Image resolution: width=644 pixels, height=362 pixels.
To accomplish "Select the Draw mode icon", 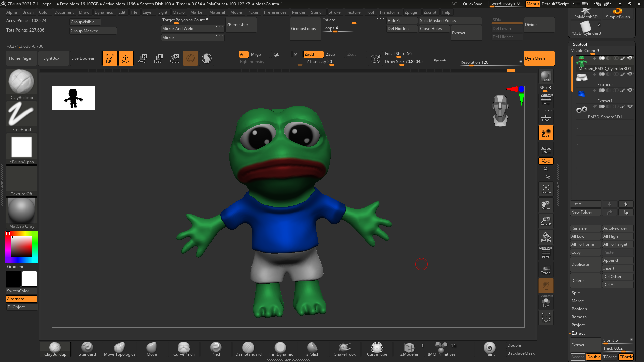I will [x=126, y=58].
